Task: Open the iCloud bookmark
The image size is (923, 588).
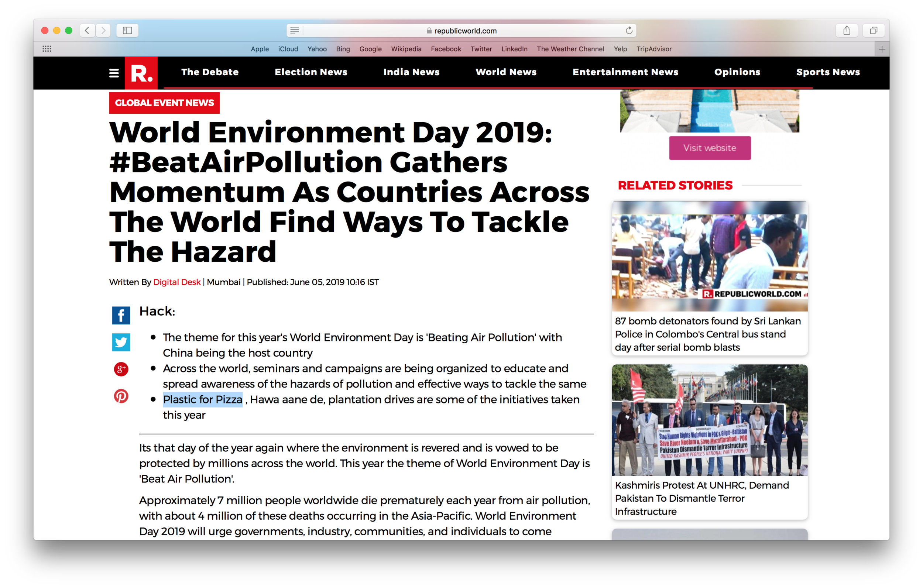Action: pyautogui.click(x=288, y=49)
